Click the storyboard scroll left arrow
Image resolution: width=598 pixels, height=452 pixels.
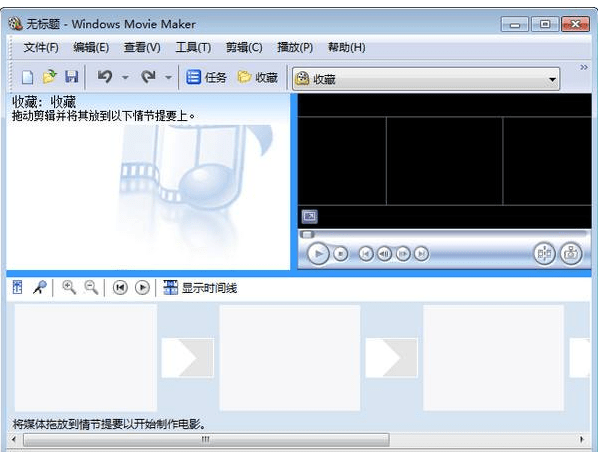click(x=14, y=439)
